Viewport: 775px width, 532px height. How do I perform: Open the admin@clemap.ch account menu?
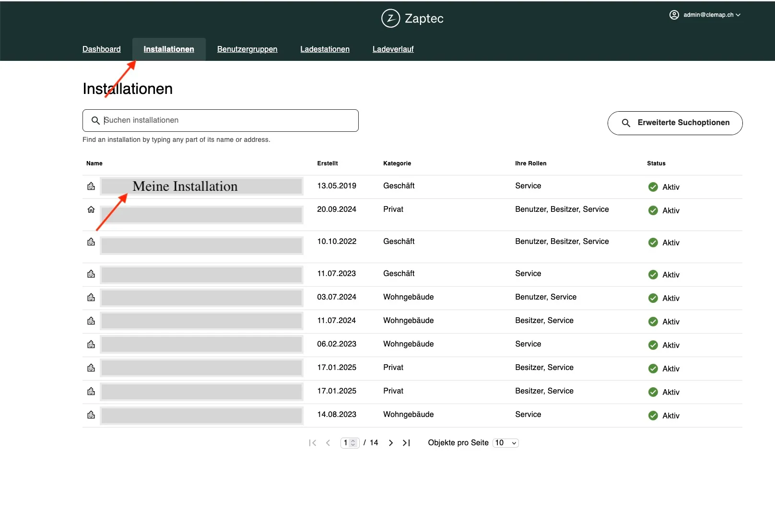(705, 15)
